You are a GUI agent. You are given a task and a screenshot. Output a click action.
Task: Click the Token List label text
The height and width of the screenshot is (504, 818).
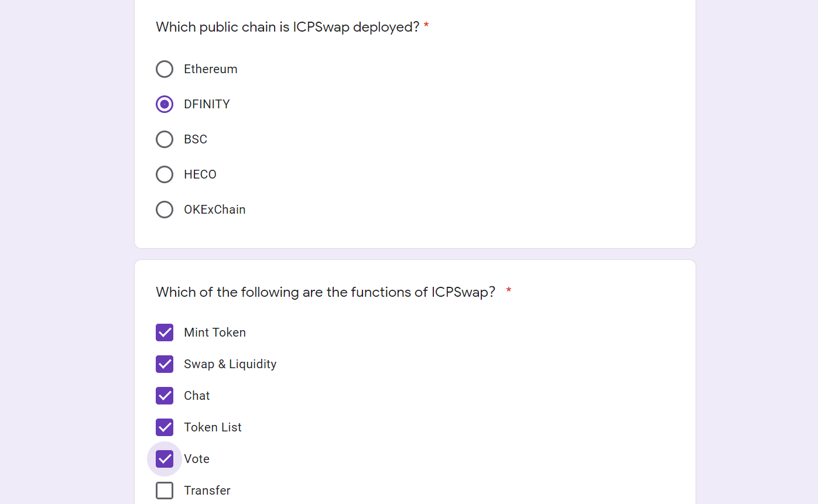[213, 427]
